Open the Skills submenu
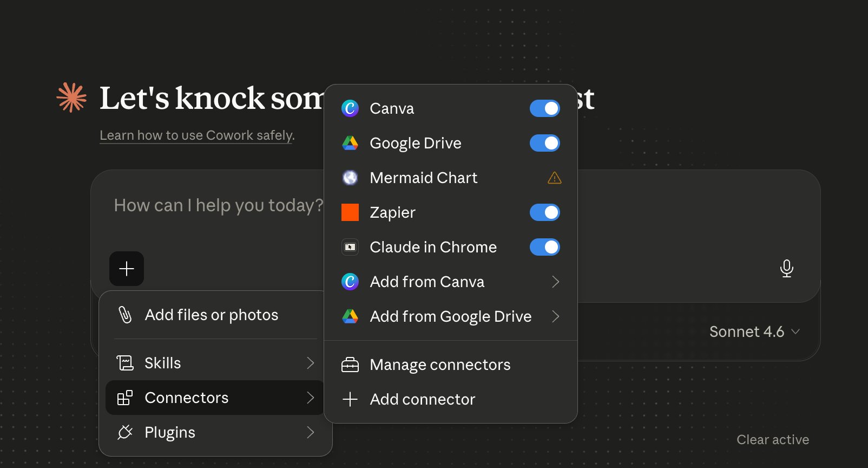 pyautogui.click(x=215, y=363)
